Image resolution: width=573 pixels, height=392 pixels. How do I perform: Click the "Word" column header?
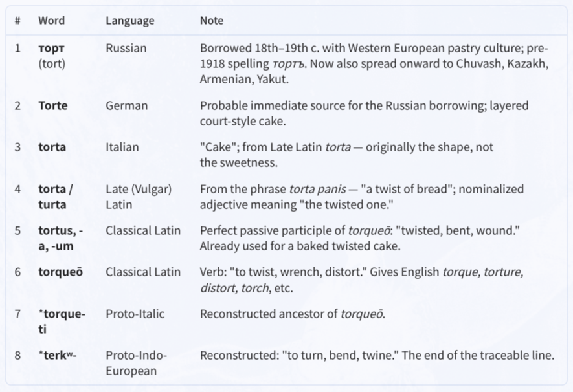[52, 21]
